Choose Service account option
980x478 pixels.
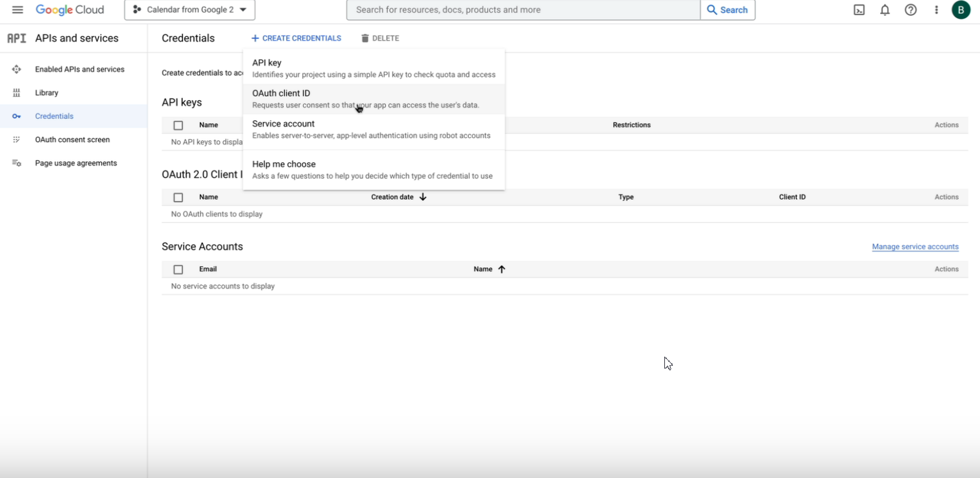[x=374, y=129]
